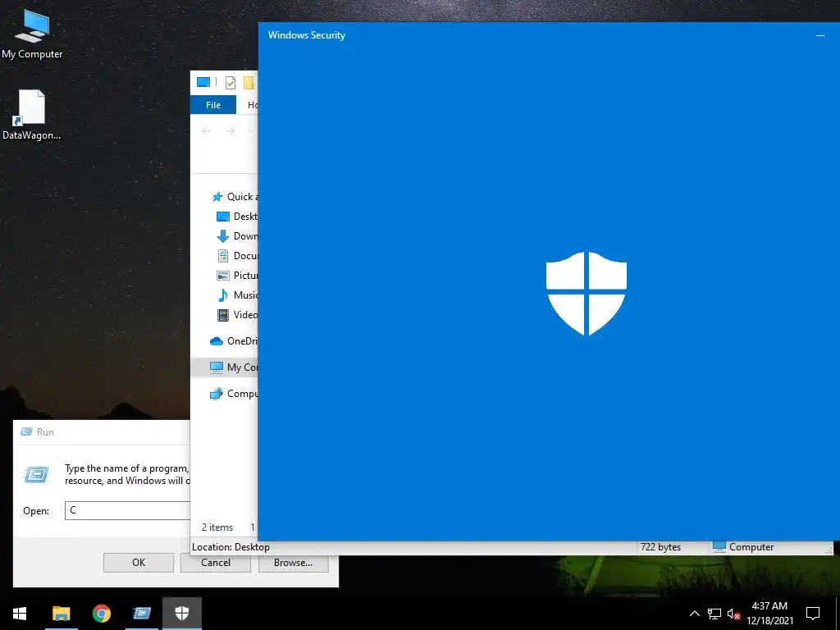Go back in File Explorer
Viewport: 840px width, 630px height.
pyautogui.click(x=206, y=131)
